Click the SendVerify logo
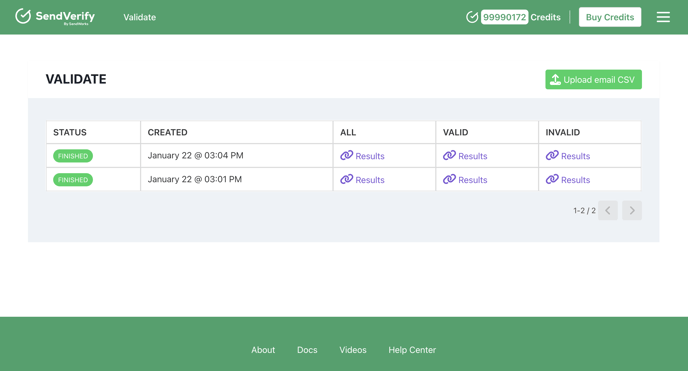688x371 pixels. tap(55, 17)
